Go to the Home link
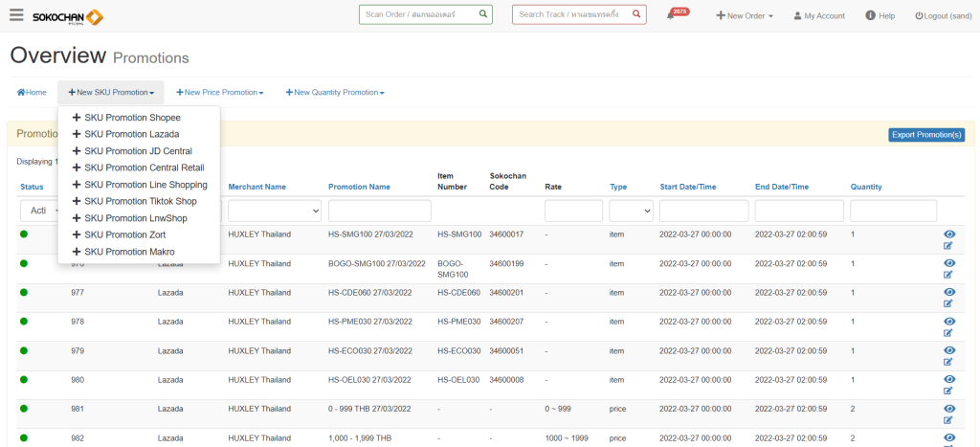 (32, 93)
